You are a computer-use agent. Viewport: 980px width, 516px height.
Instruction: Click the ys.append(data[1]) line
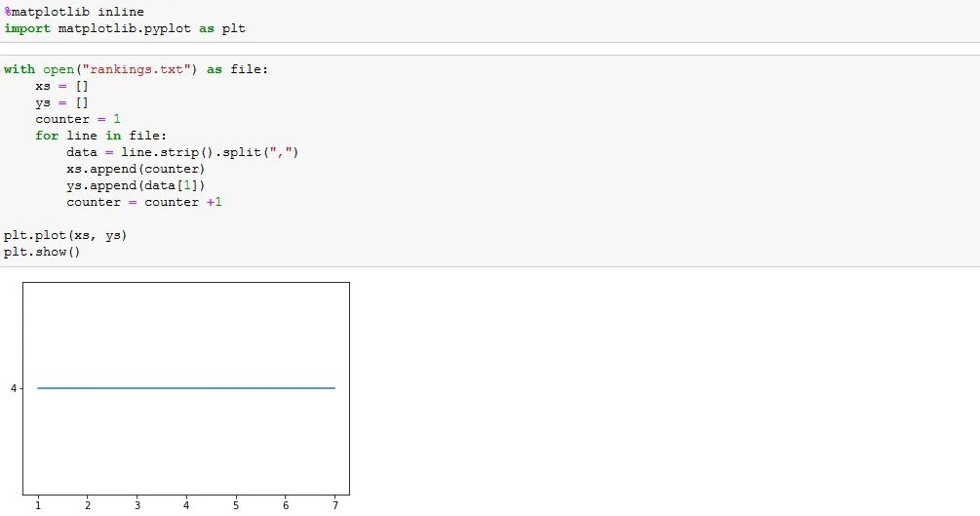tap(136, 185)
